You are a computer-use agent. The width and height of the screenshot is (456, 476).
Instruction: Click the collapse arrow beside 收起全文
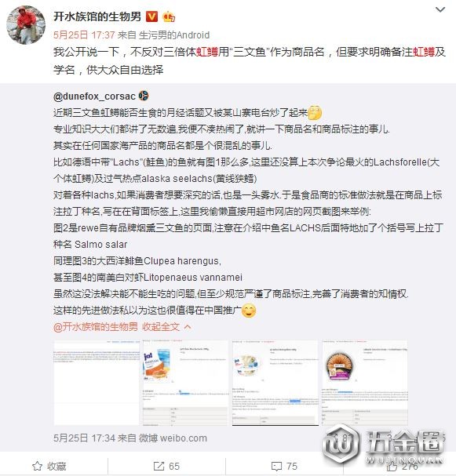188,327
